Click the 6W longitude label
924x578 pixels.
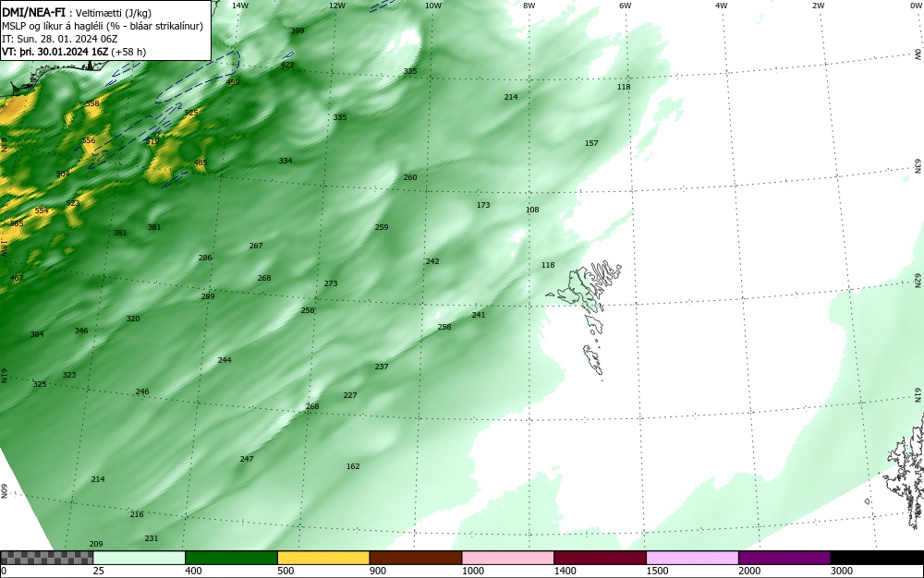[626, 6]
